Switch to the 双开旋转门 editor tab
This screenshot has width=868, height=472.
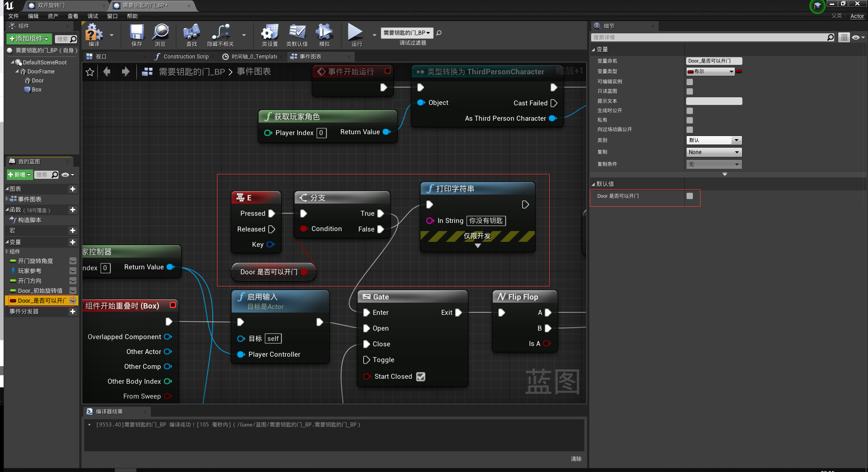50,5
